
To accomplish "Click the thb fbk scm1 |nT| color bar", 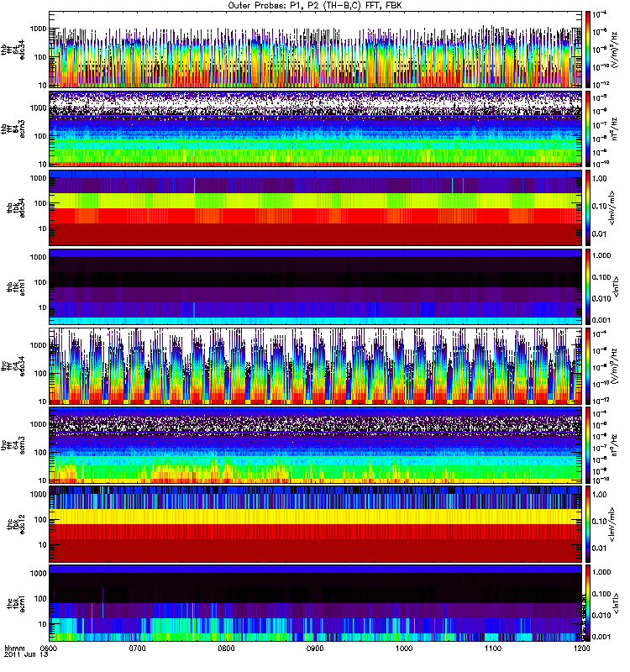I will point(588,287).
